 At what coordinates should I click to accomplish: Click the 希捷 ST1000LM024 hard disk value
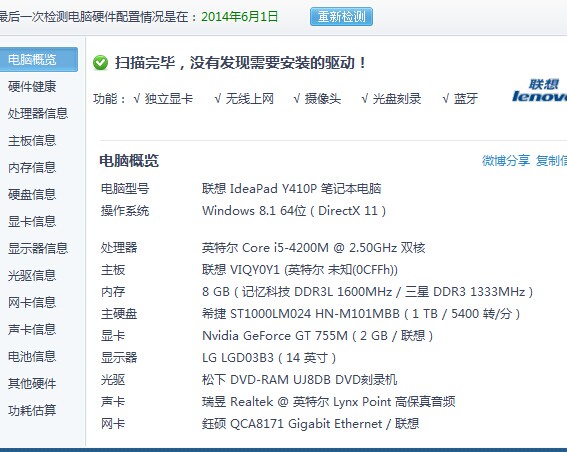point(361,314)
